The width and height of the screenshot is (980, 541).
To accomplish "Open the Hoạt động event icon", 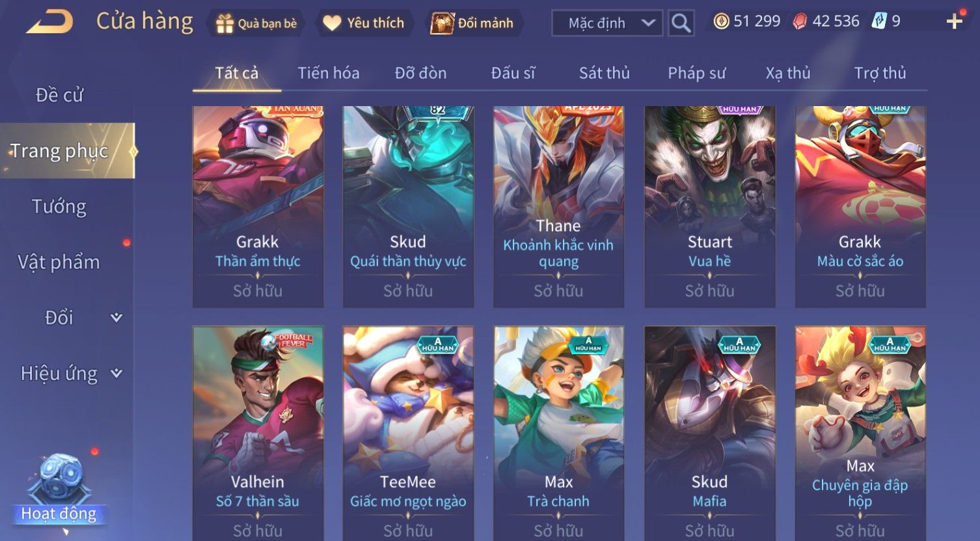I will coord(59,490).
